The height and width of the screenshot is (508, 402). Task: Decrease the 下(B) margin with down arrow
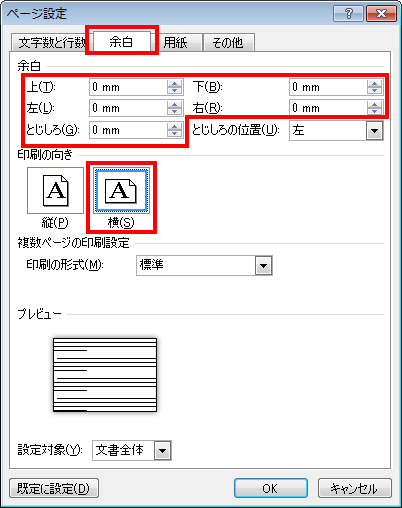[374, 91]
